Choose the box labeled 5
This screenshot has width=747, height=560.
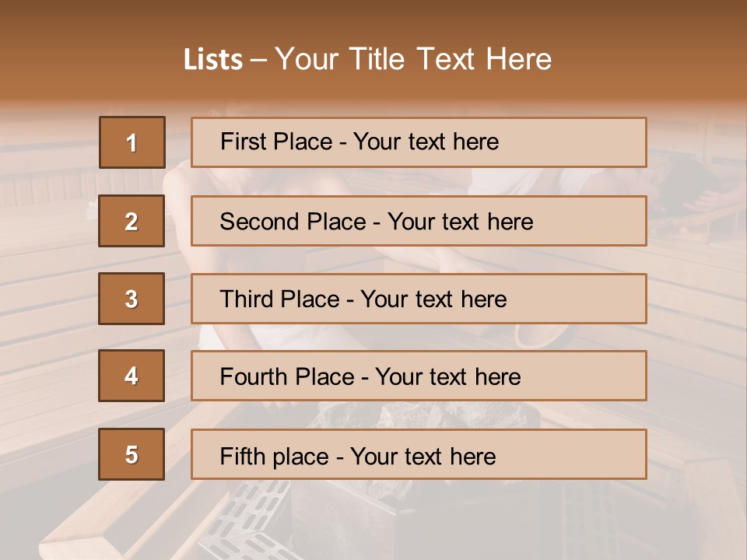pyautogui.click(x=132, y=454)
